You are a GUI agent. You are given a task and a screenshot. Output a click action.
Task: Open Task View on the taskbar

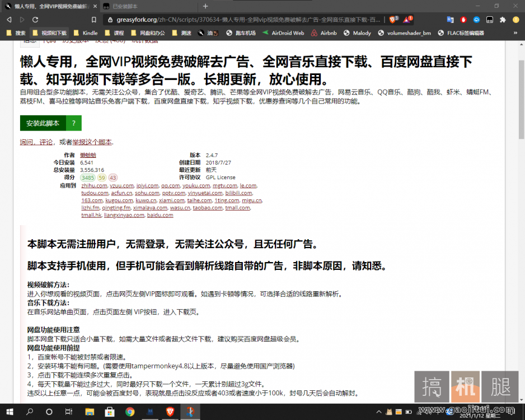pos(69,412)
